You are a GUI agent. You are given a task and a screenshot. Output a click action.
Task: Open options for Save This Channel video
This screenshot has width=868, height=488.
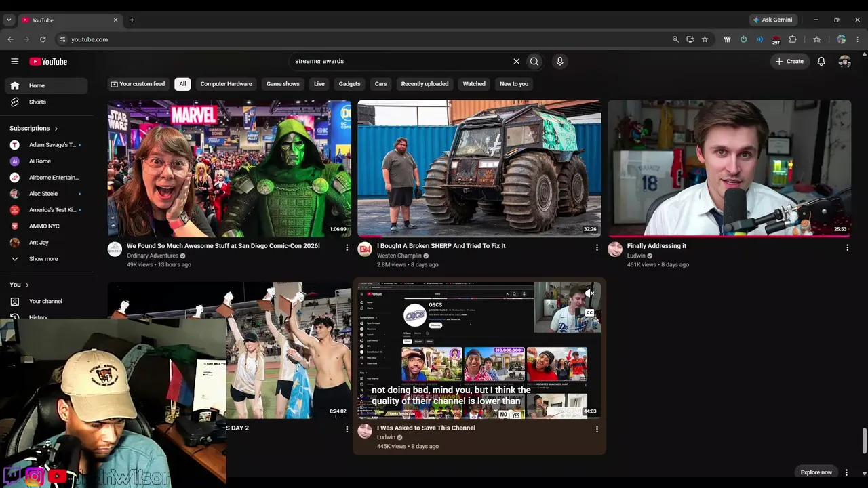[597, 429]
